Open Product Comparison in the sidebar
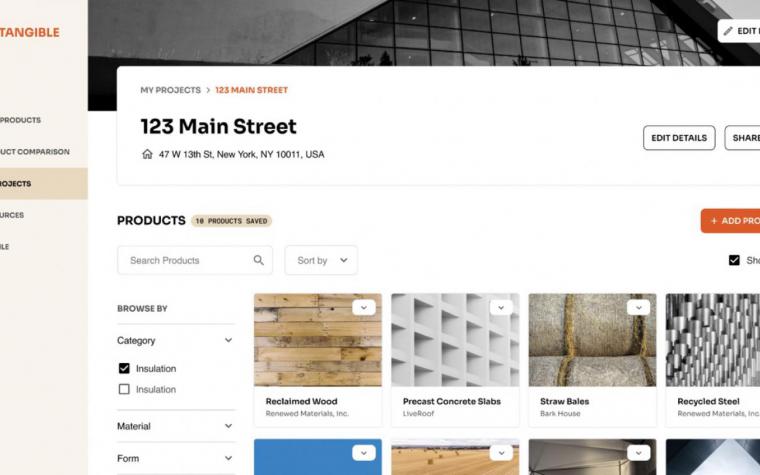 [x=35, y=152]
